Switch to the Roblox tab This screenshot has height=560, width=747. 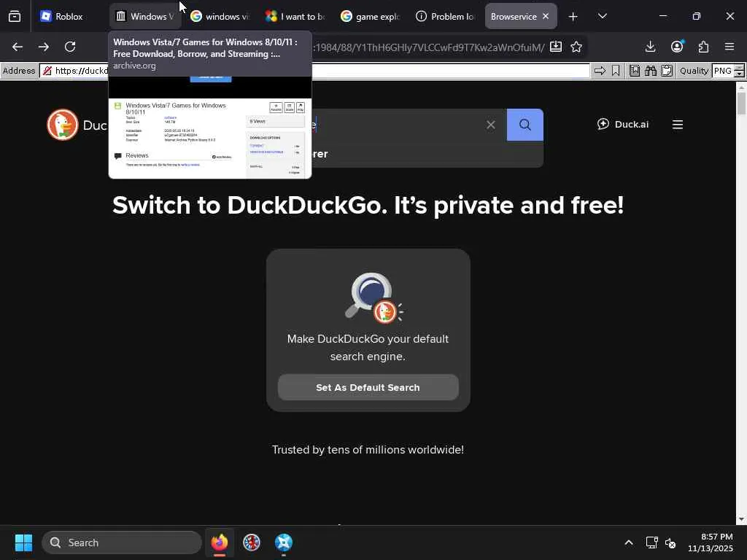coord(69,16)
